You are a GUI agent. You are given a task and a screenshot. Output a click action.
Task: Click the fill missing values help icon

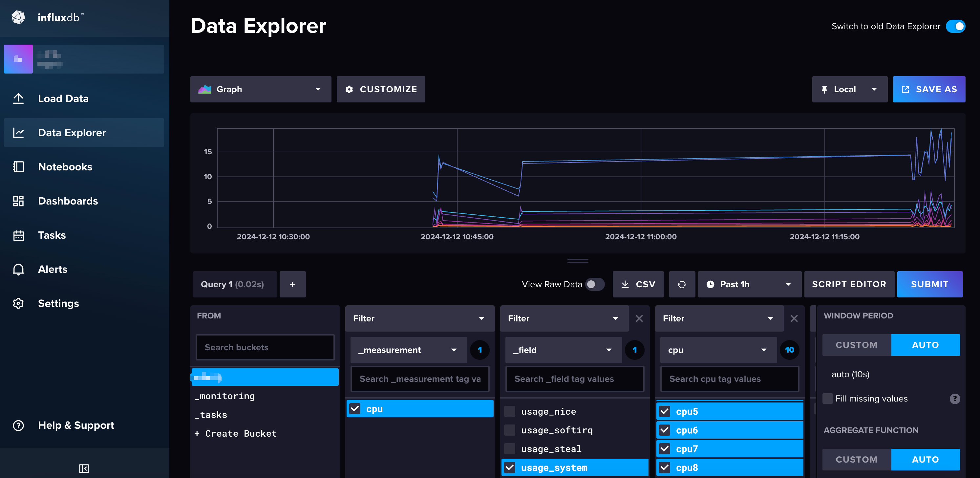(x=954, y=399)
